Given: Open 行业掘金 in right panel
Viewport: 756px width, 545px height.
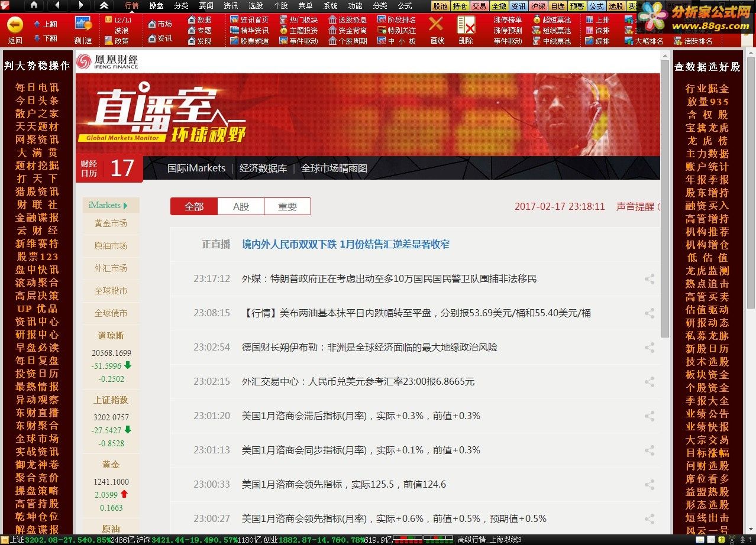Looking at the screenshot, I should (x=707, y=89).
